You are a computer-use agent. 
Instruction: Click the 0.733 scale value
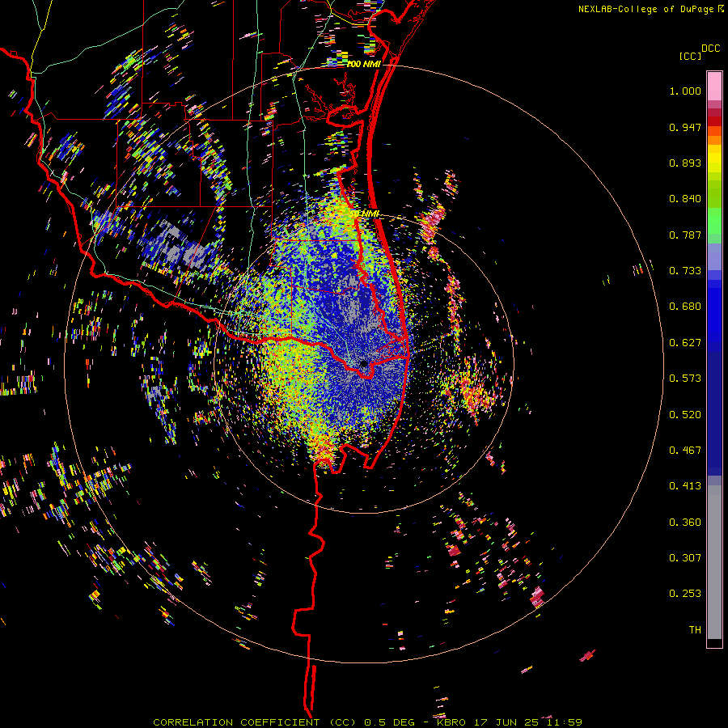tap(685, 271)
